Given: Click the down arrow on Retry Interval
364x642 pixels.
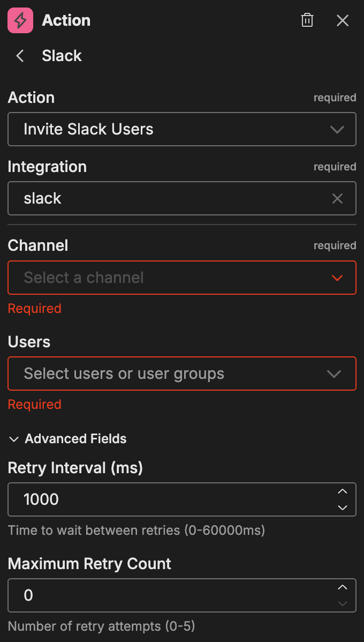Looking at the screenshot, I should 342,506.
